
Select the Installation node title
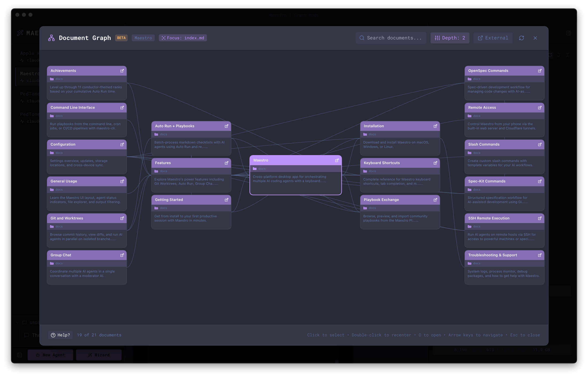point(374,126)
